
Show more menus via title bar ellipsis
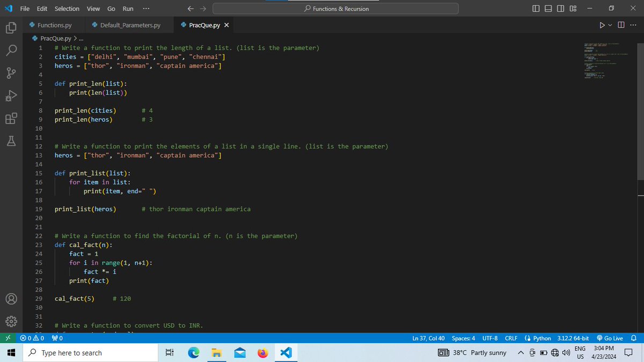pyautogui.click(x=147, y=9)
